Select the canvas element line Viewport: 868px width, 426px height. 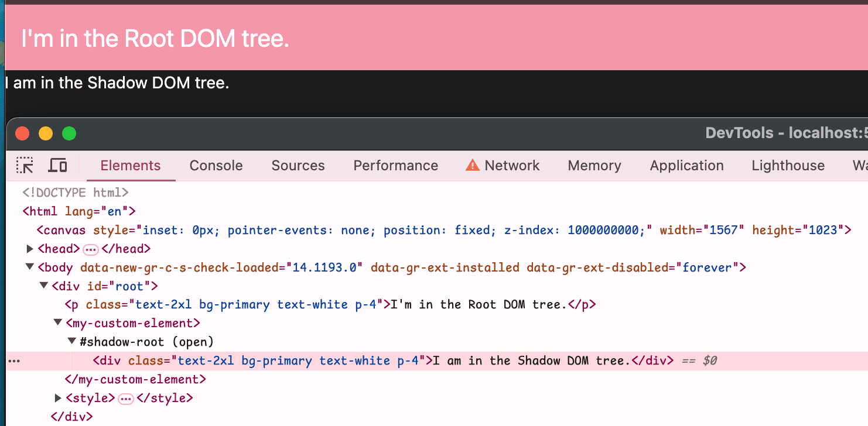click(351, 230)
